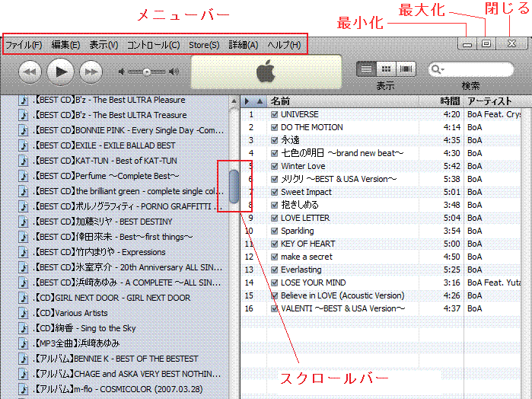
Task: Open the Store(S) menu
Action: (x=204, y=45)
